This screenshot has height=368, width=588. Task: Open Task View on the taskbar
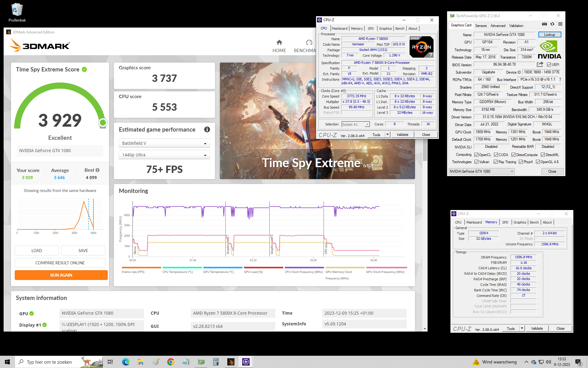110,362
